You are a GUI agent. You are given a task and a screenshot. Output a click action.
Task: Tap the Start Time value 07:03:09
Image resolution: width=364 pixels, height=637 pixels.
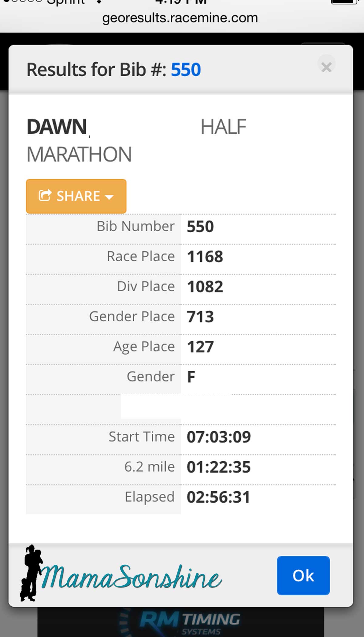tap(219, 437)
